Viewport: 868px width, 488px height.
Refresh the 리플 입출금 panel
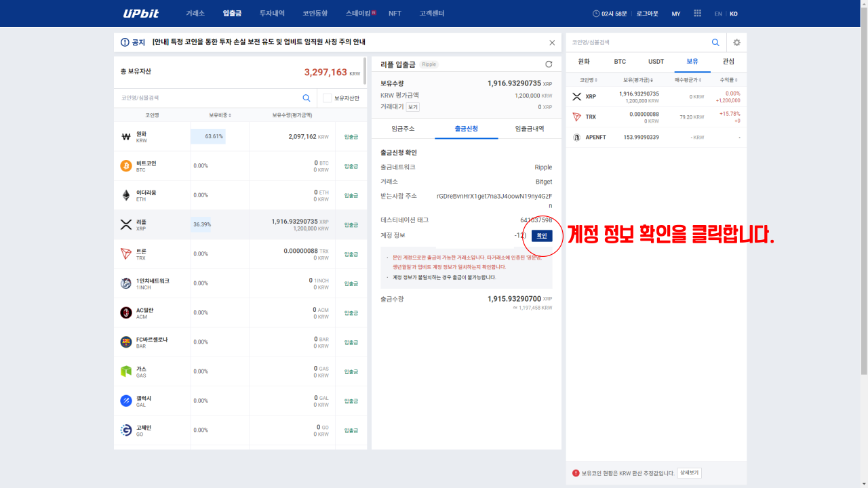pyautogui.click(x=549, y=64)
